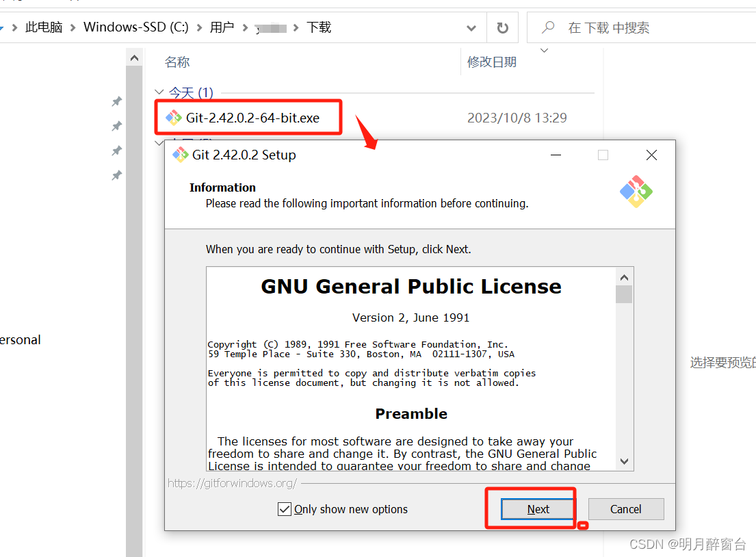Sort Explorer files by 名称 column

click(x=177, y=62)
